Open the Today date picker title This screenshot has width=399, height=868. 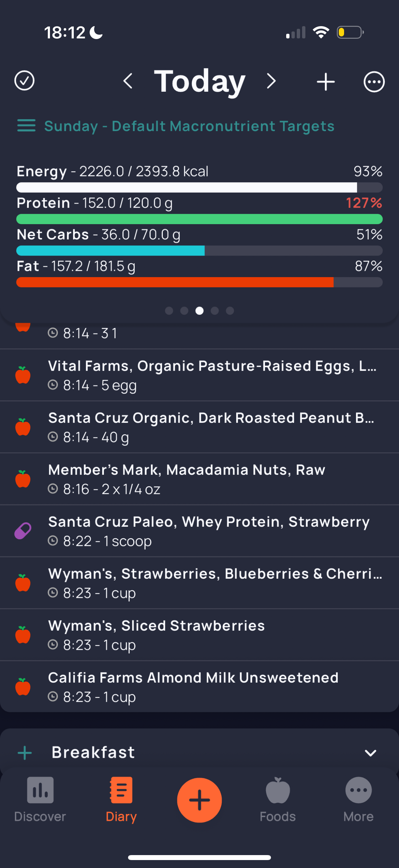pyautogui.click(x=199, y=81)
